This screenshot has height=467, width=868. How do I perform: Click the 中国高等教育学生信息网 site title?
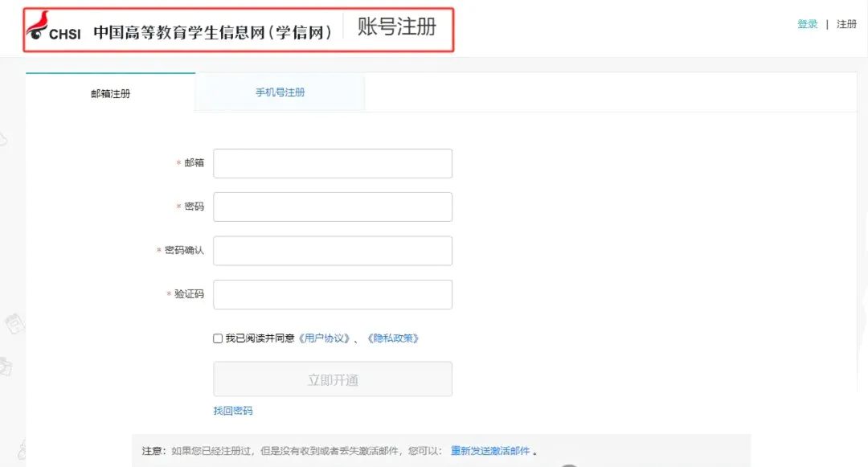tap(212, 32)
